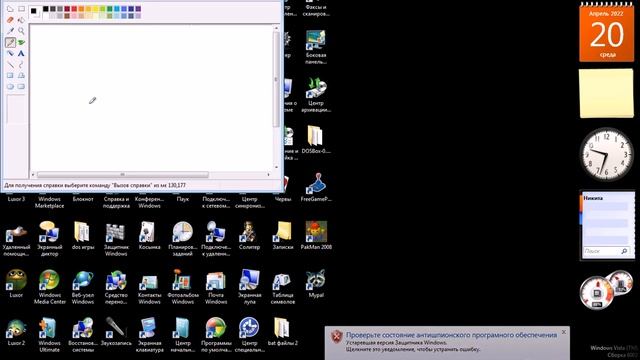Choose the Fill With Color bucket tool
This screenshot has width=640, height=360.
click(21, 20)
